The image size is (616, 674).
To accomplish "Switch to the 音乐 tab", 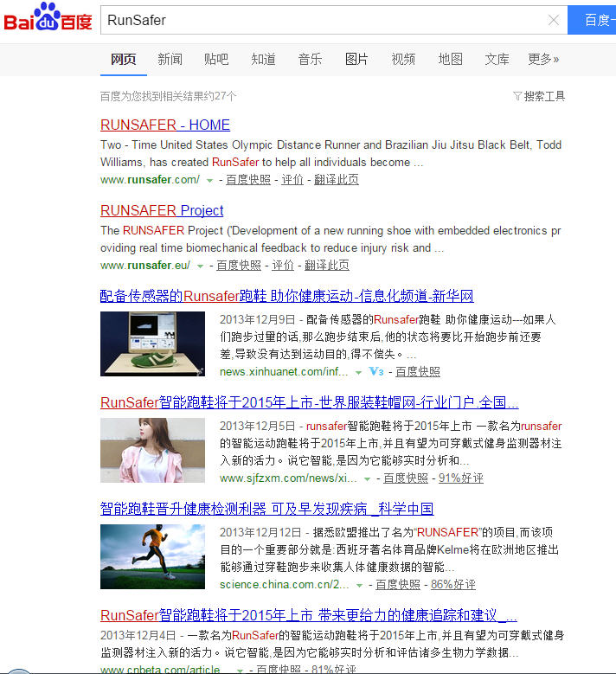I will [310, 60].
